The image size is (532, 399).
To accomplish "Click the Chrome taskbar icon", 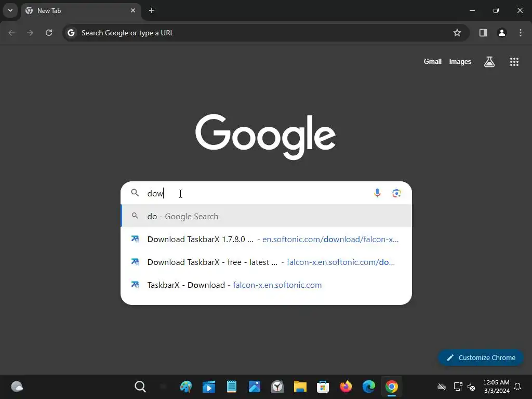I will tap(392, 387).
